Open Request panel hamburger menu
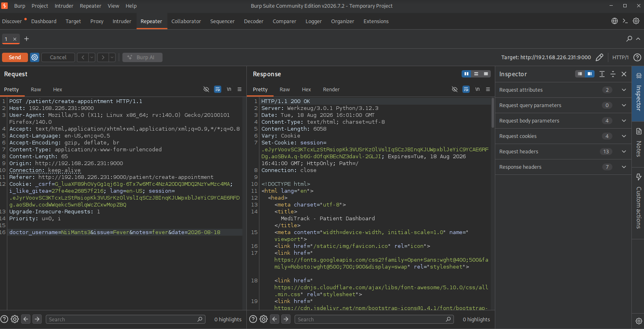 click(x=240, y=89)
